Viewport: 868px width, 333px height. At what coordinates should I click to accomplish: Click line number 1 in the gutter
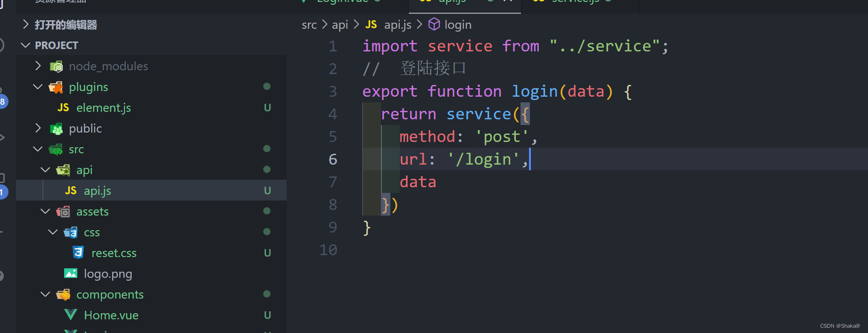(333, 46)
